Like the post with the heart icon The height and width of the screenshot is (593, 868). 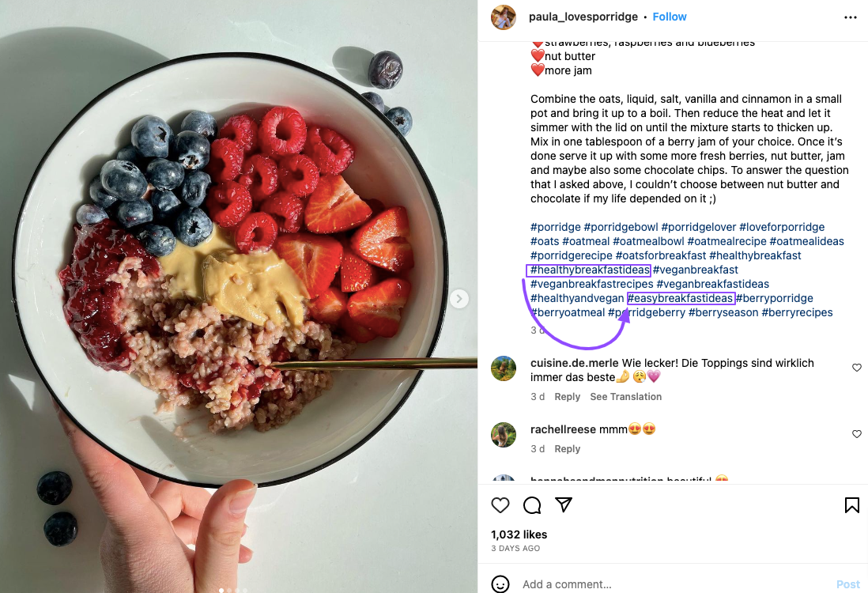click(500, 505)
